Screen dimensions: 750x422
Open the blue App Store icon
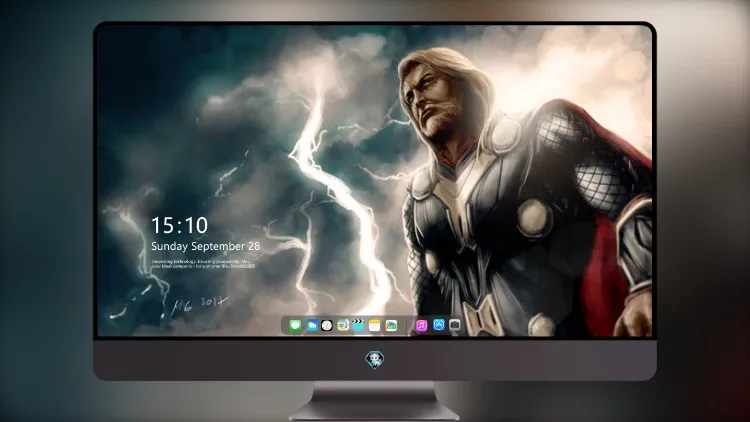coord(439,325)
